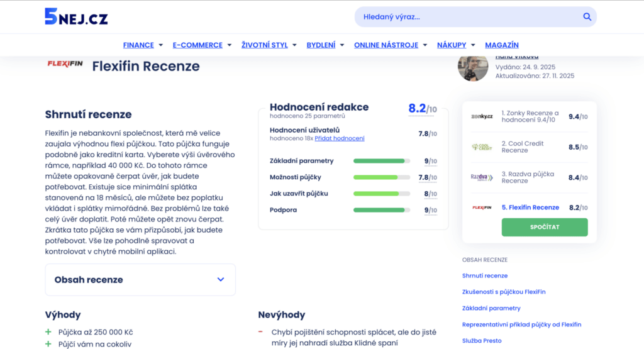
Task: Go to the MAGAZÍN menu item
Action: [x=501, y=45]
